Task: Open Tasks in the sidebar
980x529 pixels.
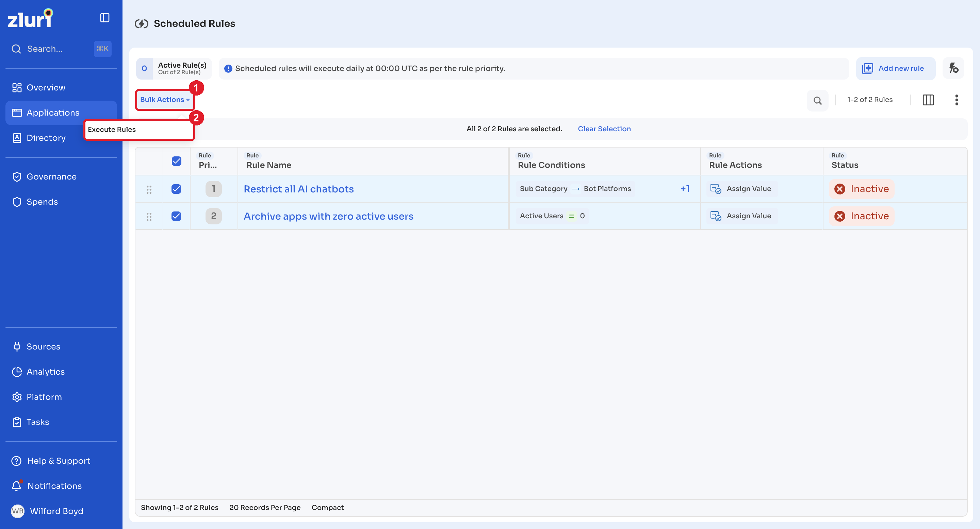Action: (x=61, y=422)
